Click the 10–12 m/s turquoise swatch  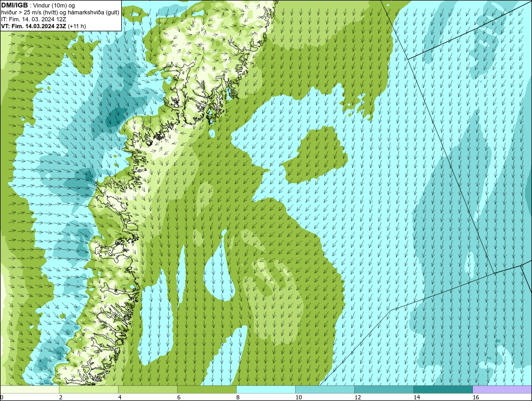(325, 389)
